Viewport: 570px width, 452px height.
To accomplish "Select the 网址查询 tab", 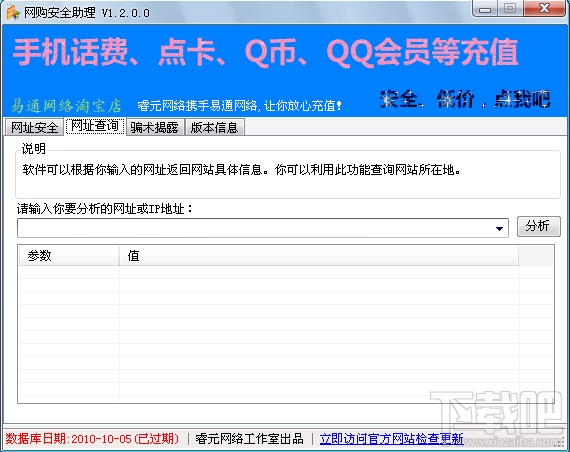I will click(x=95, y=126).
